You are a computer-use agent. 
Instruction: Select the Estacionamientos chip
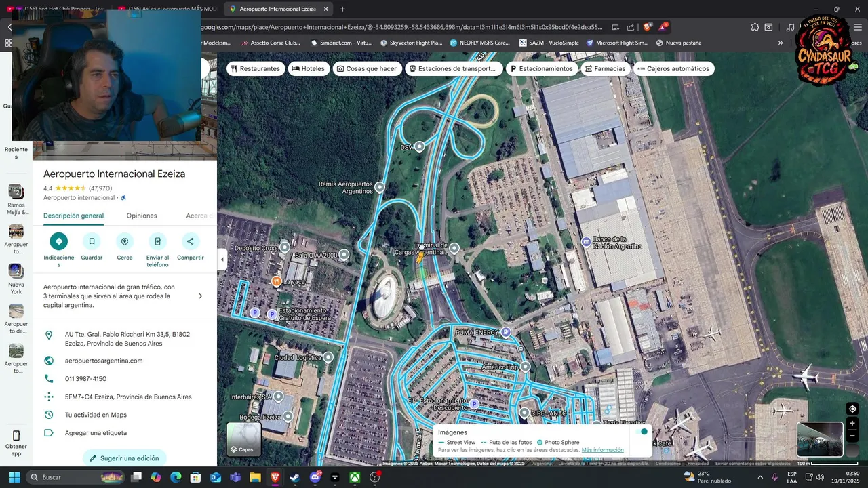(x=541, y=68)
